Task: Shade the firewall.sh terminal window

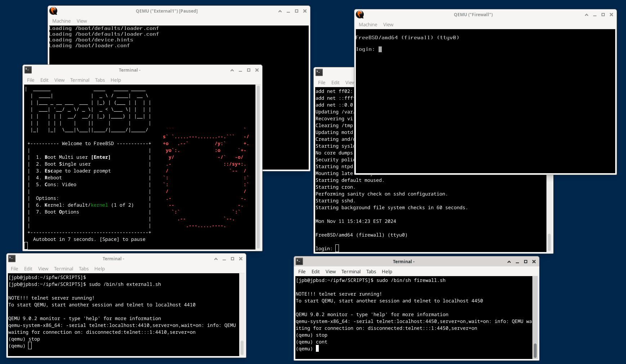Action: (509, 262)
